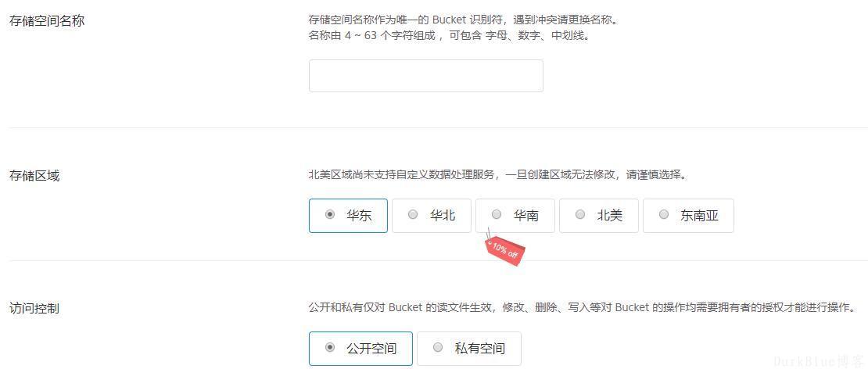Select the 华南 region radio button
Viewport: 868px width, 369px height.
(497, 215)
